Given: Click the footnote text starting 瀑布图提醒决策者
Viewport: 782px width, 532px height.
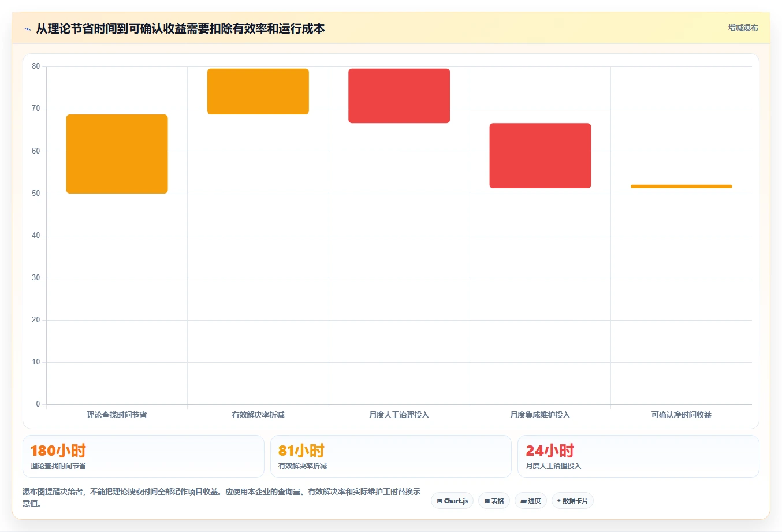Looking at the screenshot, I should 222,497.
